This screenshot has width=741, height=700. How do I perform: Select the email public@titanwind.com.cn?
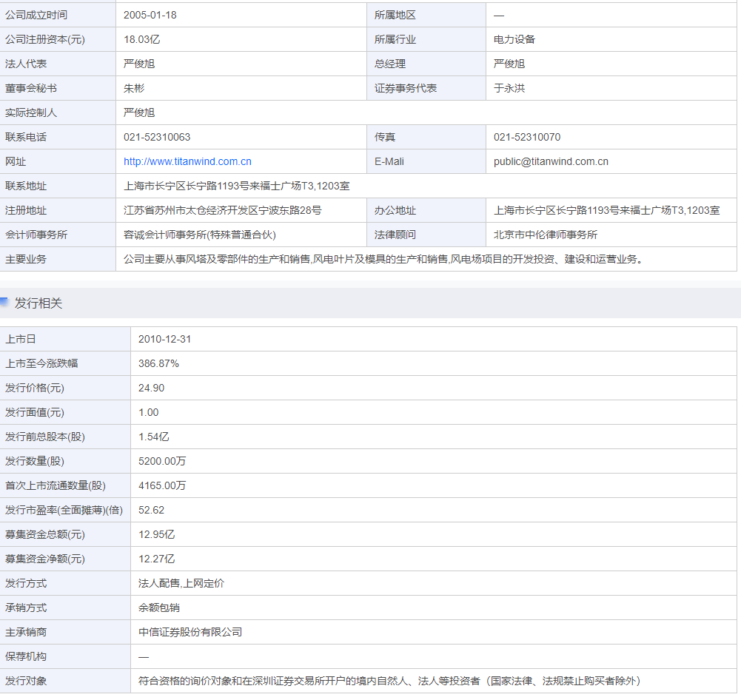[551, 161]
